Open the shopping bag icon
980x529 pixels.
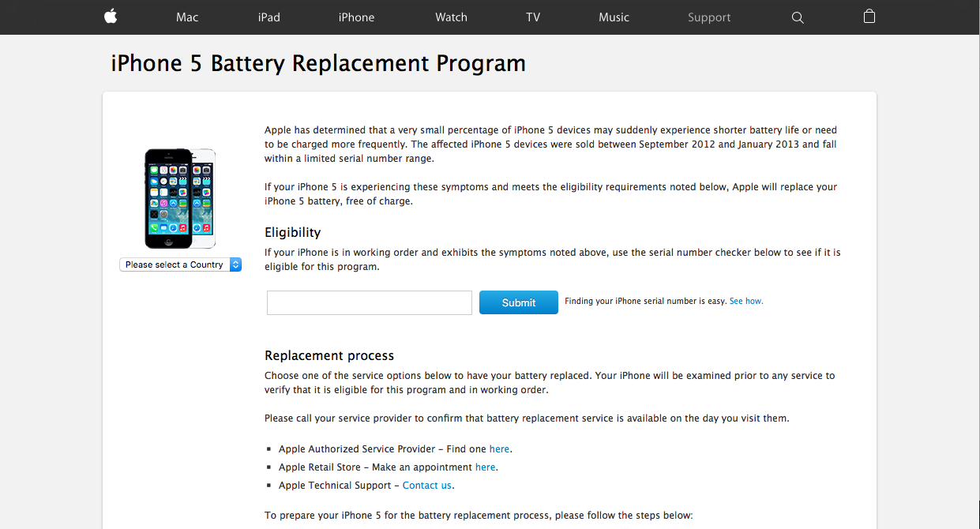pos(869,17)
